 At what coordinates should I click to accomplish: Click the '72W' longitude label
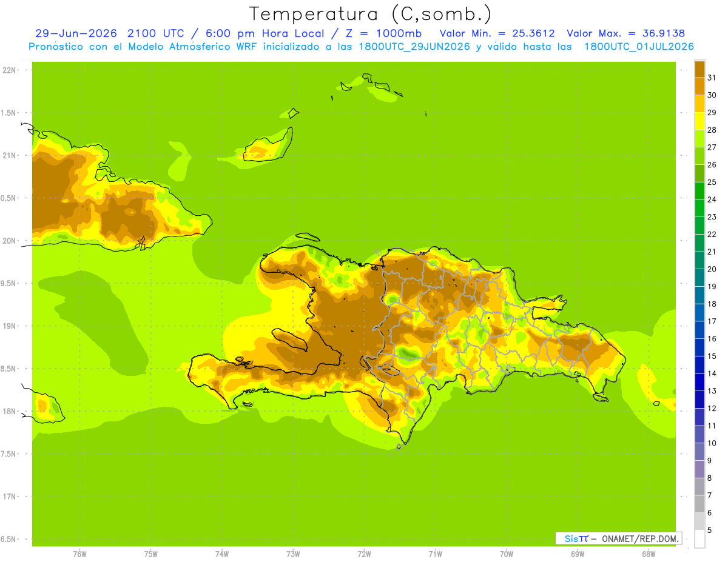tap(364, 554)
